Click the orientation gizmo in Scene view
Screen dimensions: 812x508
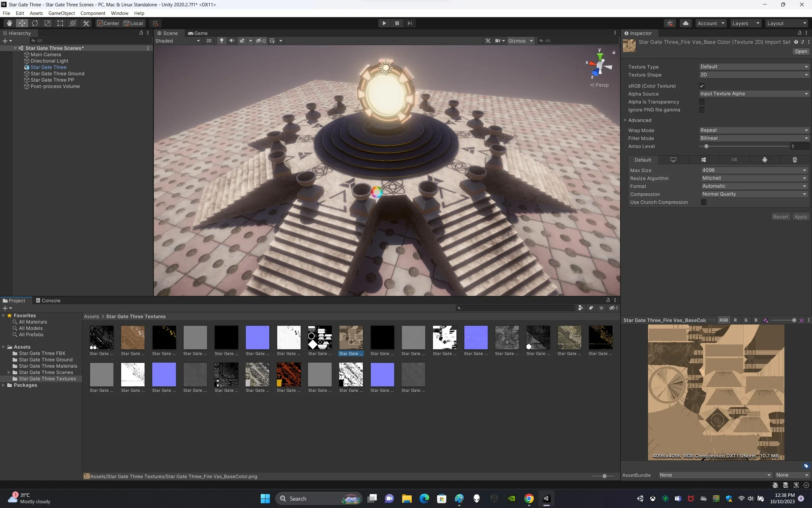[x=599, y=65]
